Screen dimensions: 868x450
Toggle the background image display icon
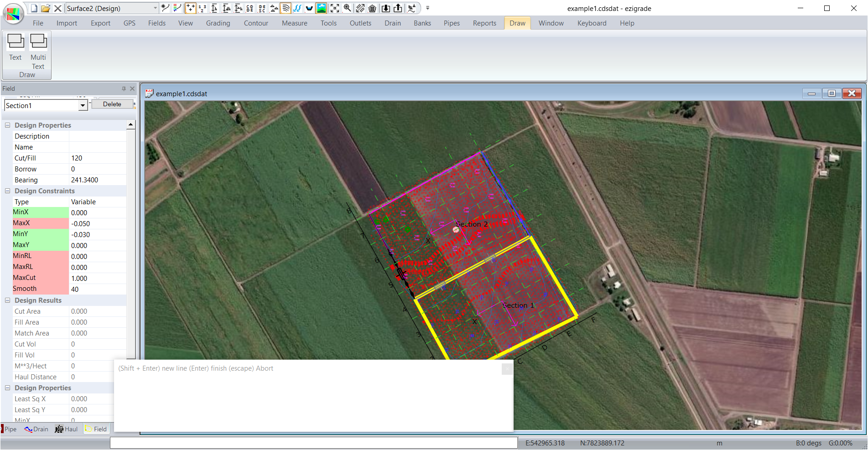click(322, 8)
